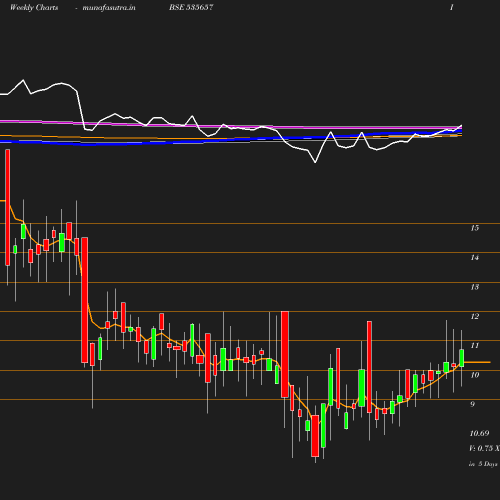
Task: Click the 'in 5 Days' label
Action: coord(483,464)
